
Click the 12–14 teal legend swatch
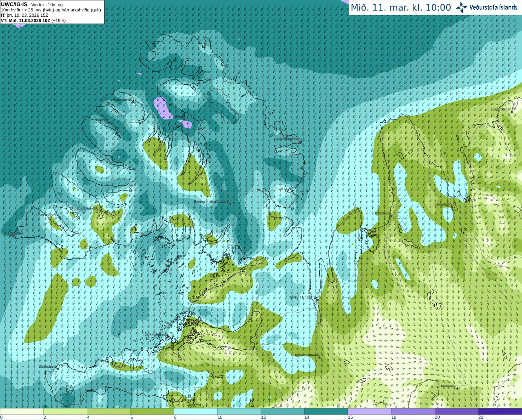[283, 411]
